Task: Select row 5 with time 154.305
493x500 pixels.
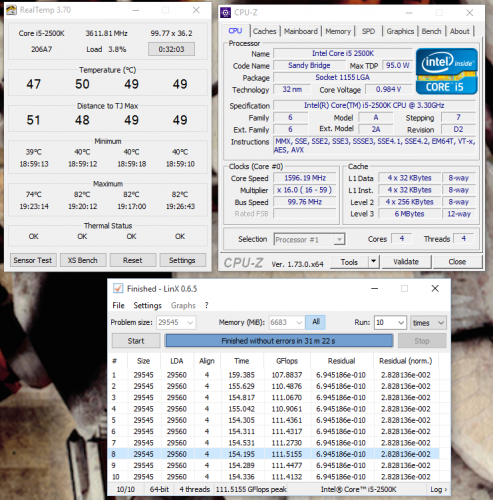Action: pos(275,420)
